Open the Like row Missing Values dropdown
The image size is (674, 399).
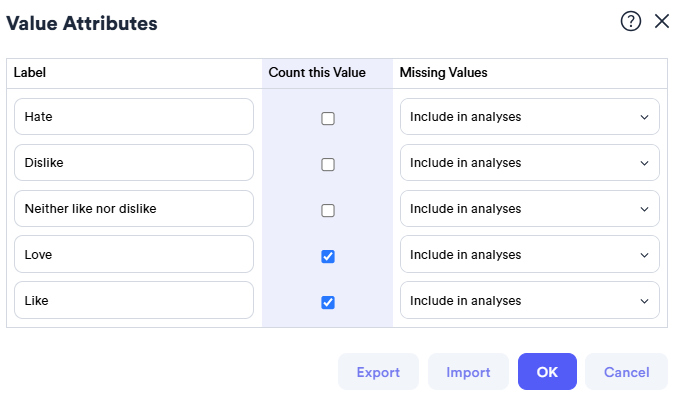pyautogui.click(x=530, y=300)
